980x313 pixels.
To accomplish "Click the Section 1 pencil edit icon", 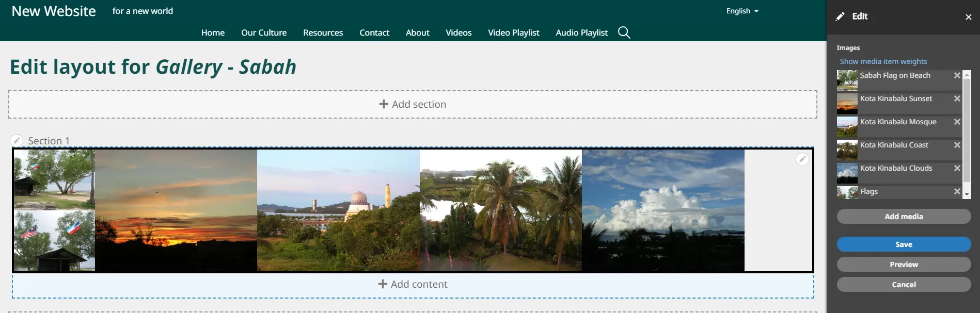I will [17, 141].
